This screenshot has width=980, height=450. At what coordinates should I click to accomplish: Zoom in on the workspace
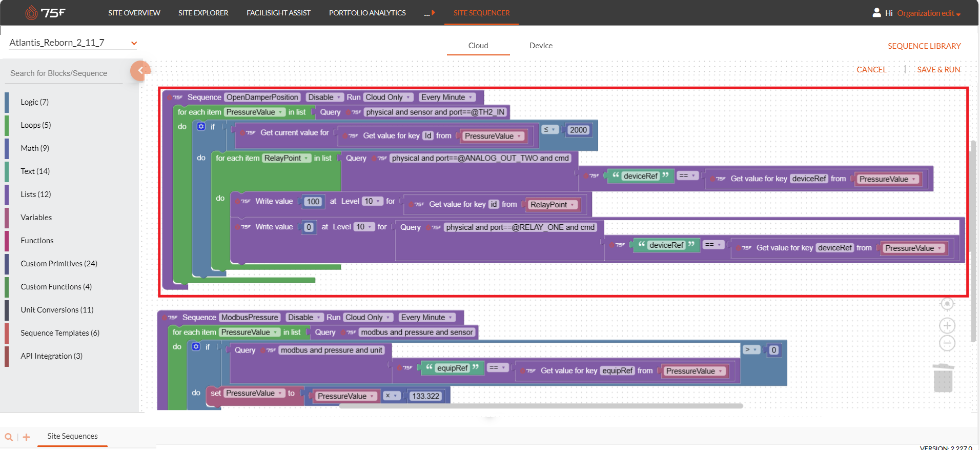[947, 325]
